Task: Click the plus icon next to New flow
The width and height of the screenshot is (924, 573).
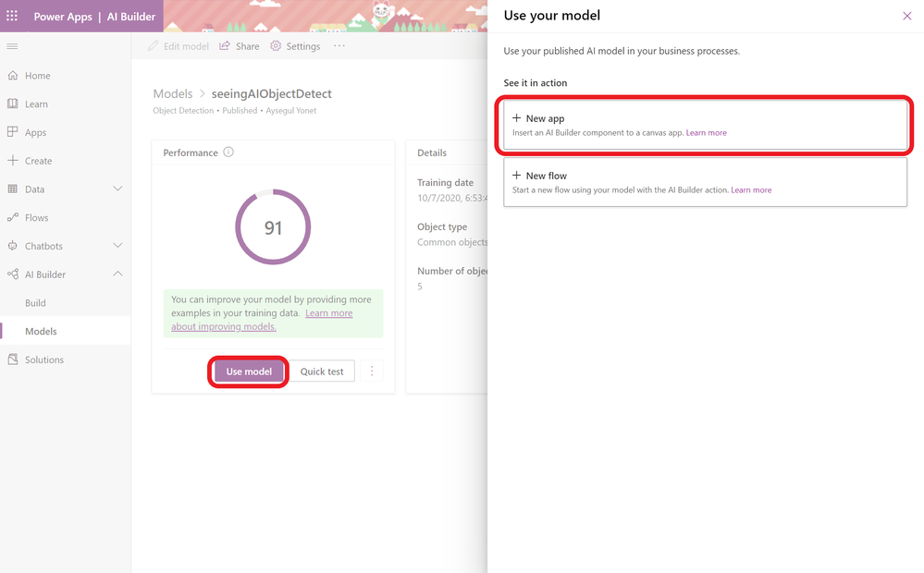Action: (x=517, y=175)
